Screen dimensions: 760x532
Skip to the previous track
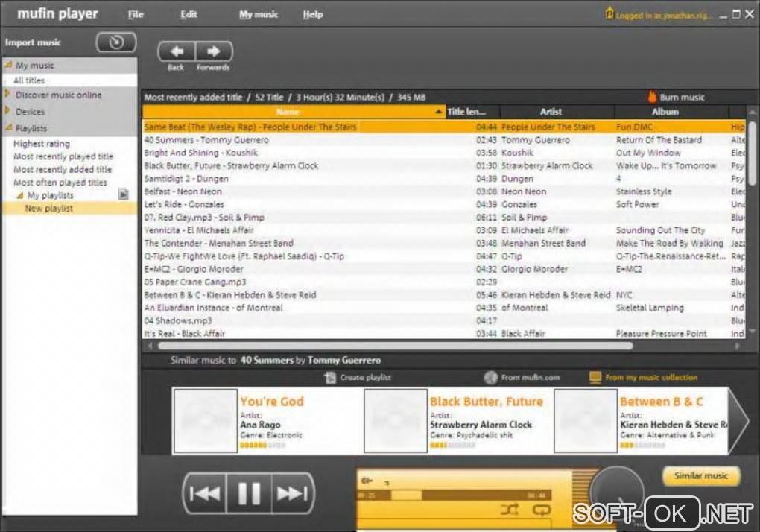coord(205,493)
